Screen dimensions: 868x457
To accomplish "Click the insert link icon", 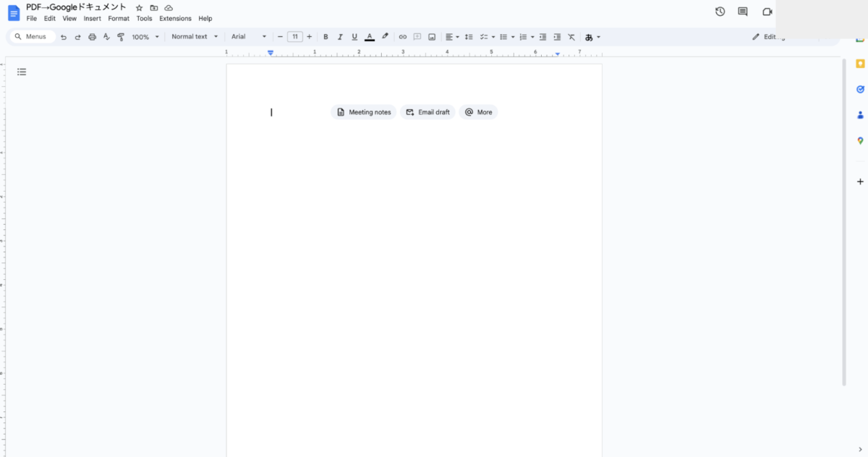I will coord(403,37).
